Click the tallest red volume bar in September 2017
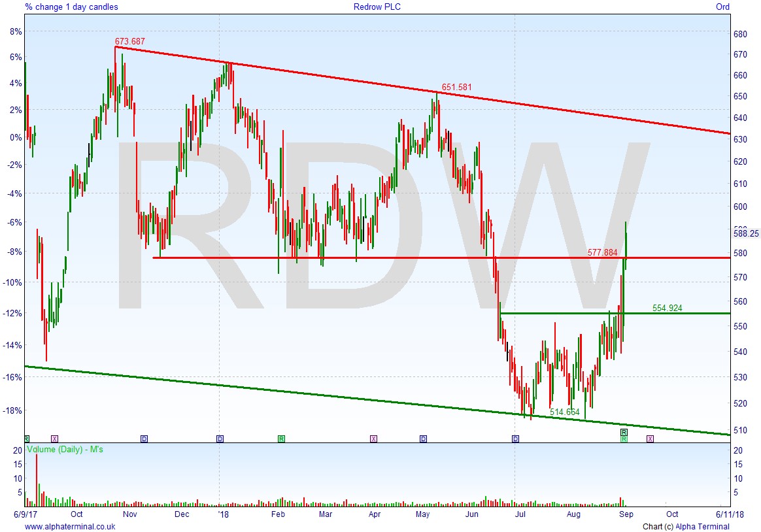The image size is (761, 532). click(x=37, y=480)
